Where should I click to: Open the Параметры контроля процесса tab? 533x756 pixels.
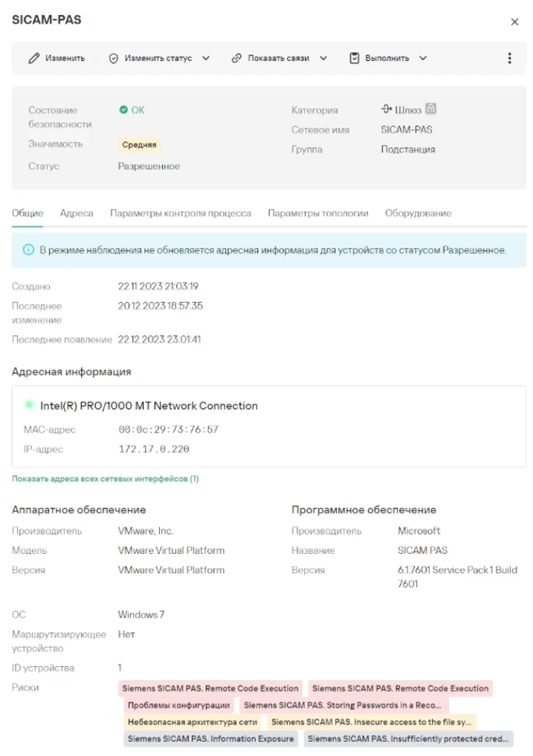181,213
